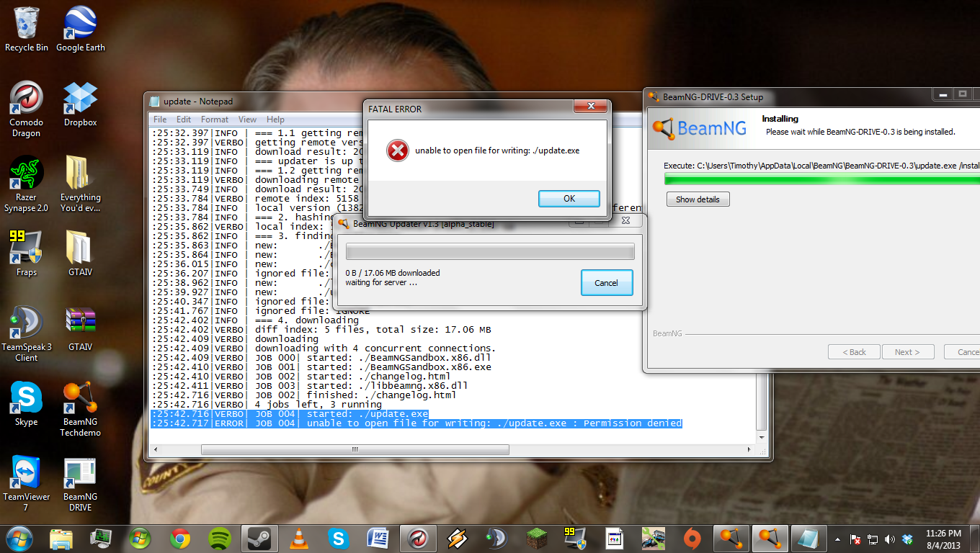980x553 pixels.
Task: Select the Razer Synapse 2.0 desktop icon
Action: (x=27, y=184)
